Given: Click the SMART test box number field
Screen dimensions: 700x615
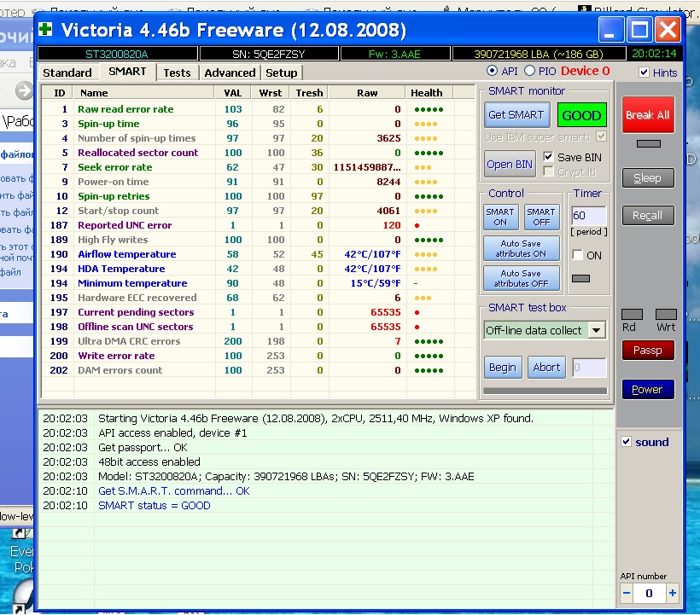Looking at the screenshot, I should coord(589,368).
